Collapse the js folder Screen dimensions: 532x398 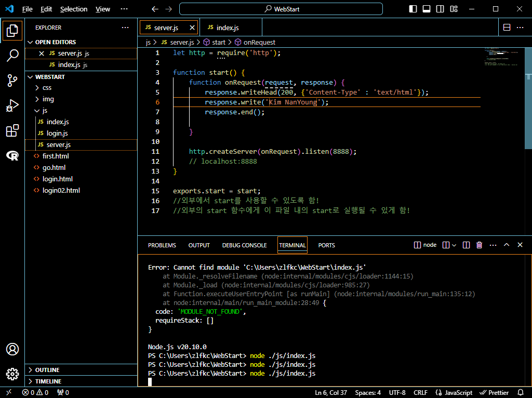pos(81,111)
